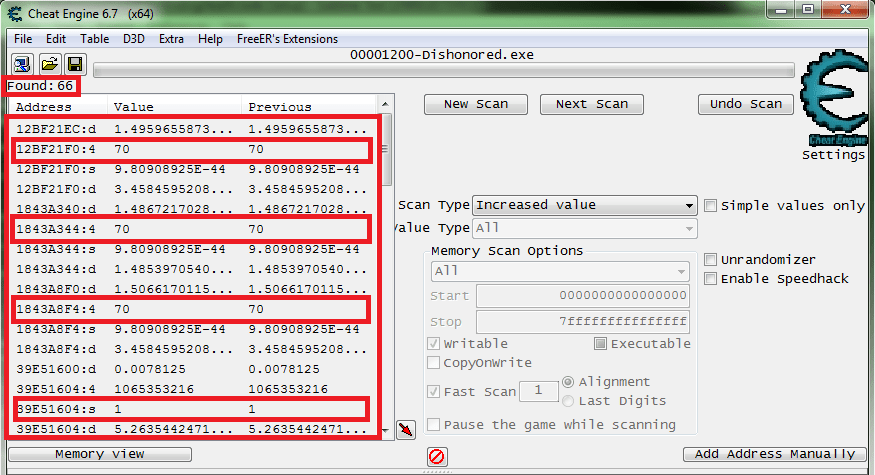This screenshot has height=475, width=875.
Task: Enable the Unrandomizer checkbox
Action: tap(710, 260)
